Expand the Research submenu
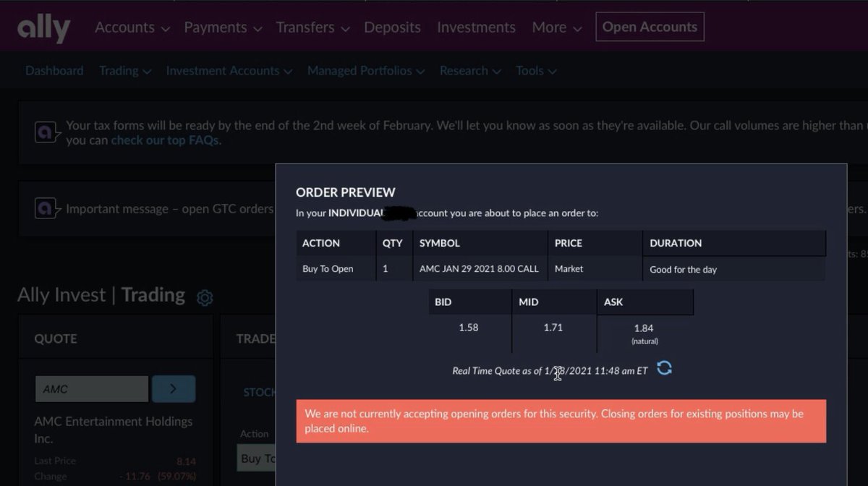Viewport: 868px width, 486px height. pyautogui.click(x=470, y=71)
